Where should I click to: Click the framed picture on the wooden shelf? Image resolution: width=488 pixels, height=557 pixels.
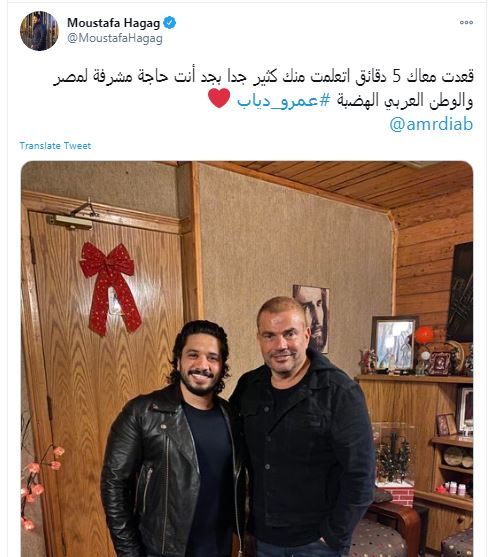pyautogui.click(x=394, y=344)
